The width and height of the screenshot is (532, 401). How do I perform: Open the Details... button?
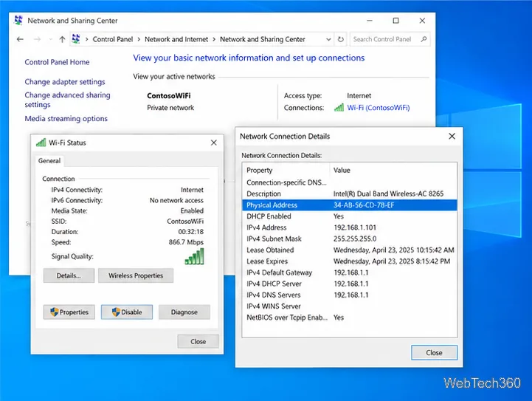click(x=69, y=275)
